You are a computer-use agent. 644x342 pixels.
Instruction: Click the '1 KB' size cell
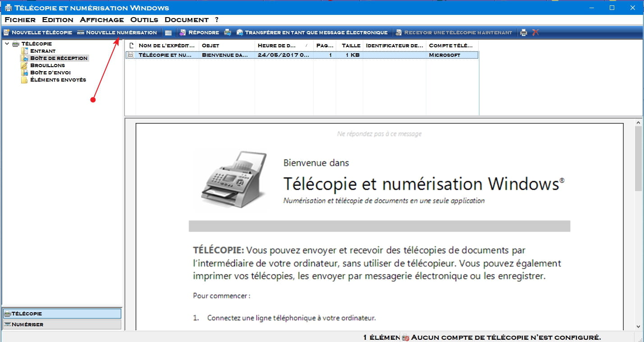tap(352, 55)
